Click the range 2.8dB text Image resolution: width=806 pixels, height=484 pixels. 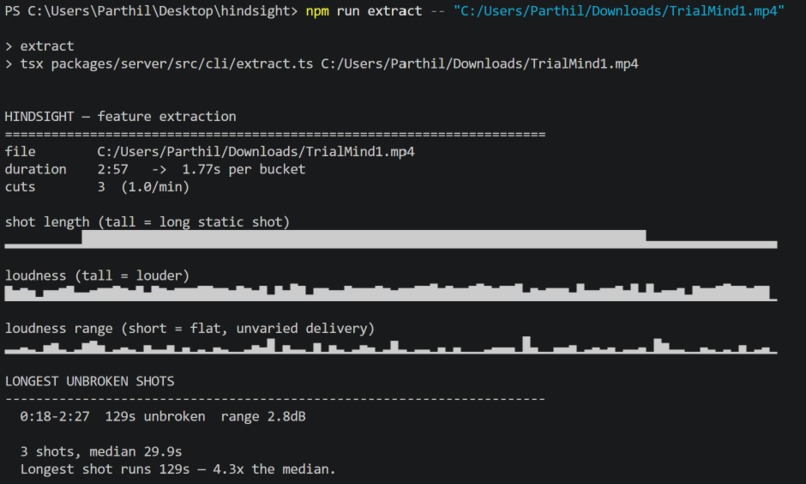(263, 416)
